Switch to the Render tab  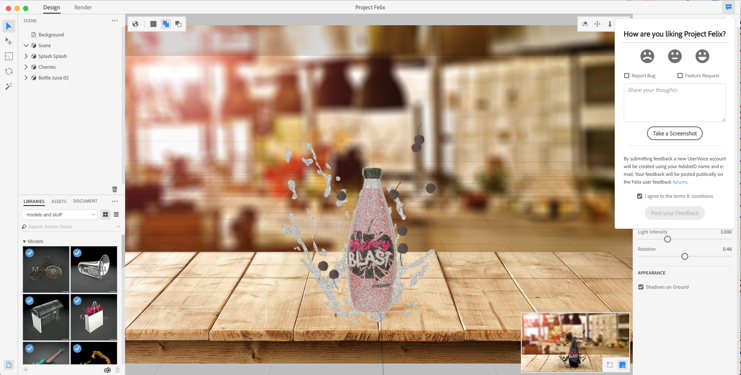click(x=83, y=8)
